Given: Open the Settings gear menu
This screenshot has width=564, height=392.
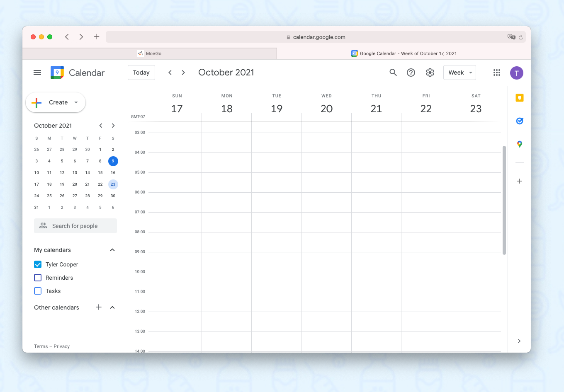Looking at the screenshot, I should [x=430, y=73].
